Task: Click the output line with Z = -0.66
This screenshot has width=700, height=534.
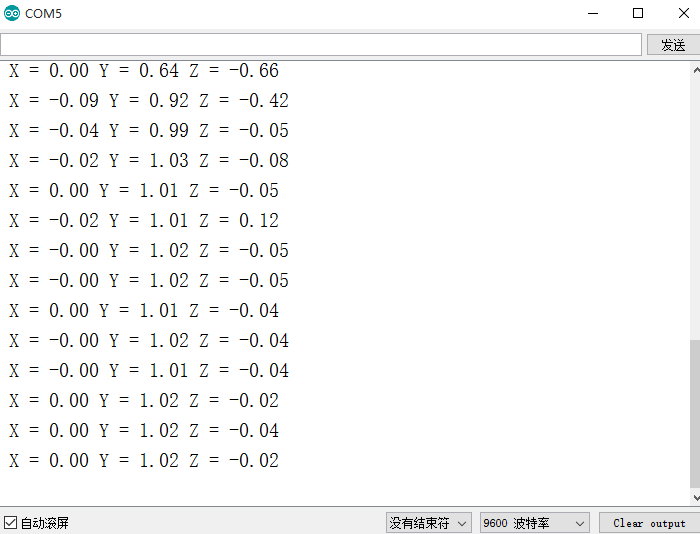Action: [144, 71]
